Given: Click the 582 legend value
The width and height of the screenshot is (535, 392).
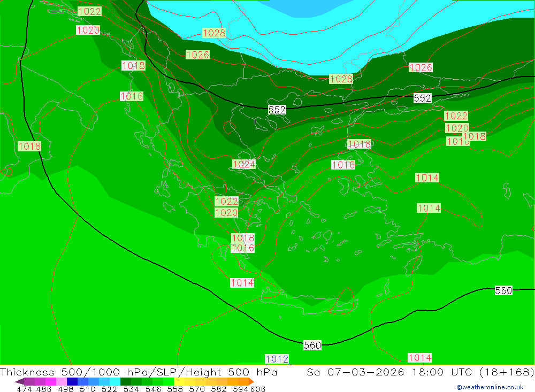Looking at the screenshot, I should [218, 389].
